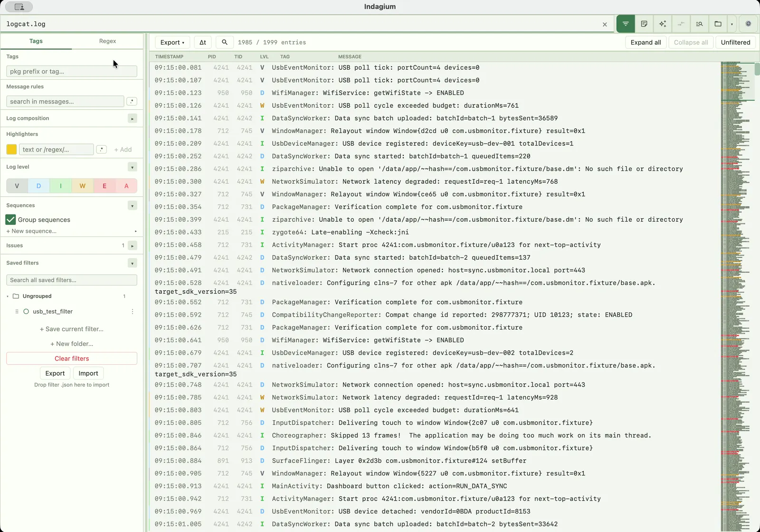Toggle the Δt time delta button
The width and height of the screenshot is (760, 532).
(203, 42)
